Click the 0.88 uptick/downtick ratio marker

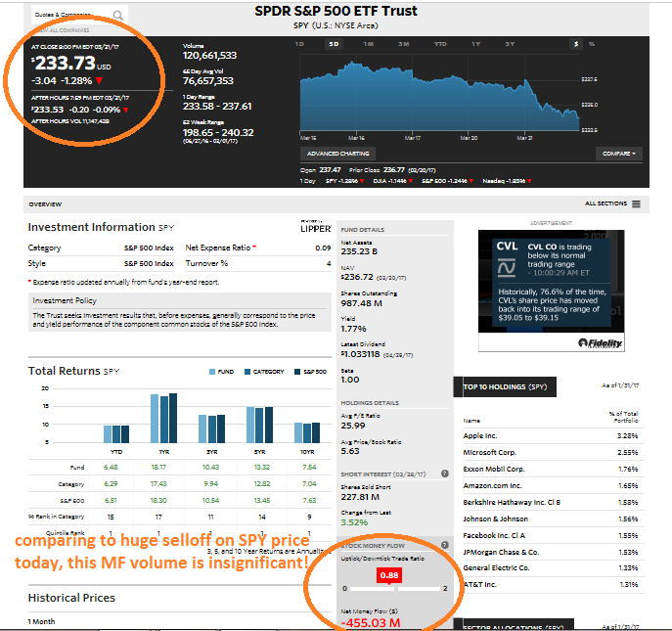click(389, 575)
